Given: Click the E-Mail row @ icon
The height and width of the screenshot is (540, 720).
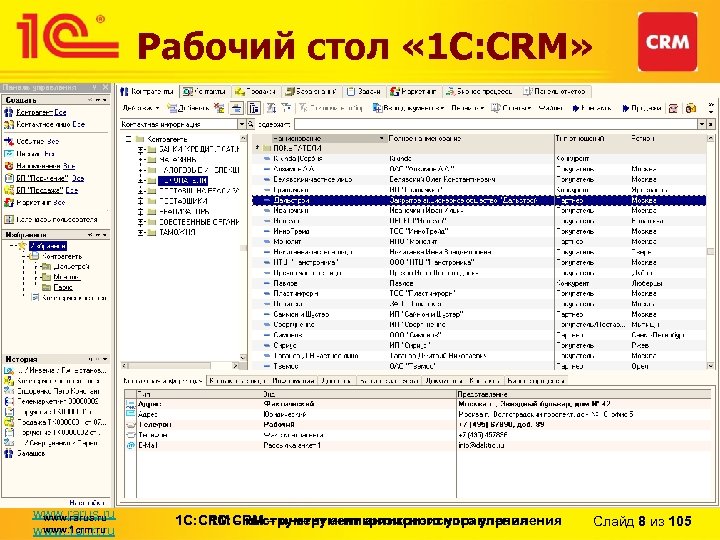Looking at the screenshot, I should 130,445.
